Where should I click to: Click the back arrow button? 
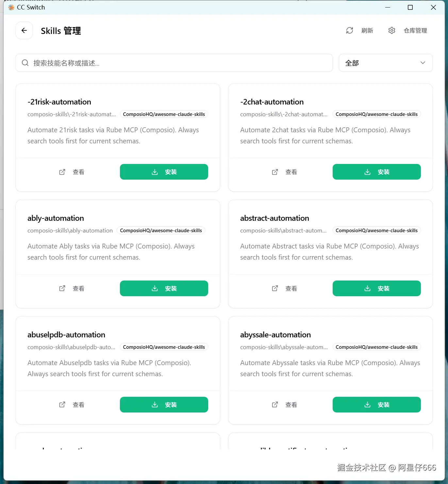24,31
